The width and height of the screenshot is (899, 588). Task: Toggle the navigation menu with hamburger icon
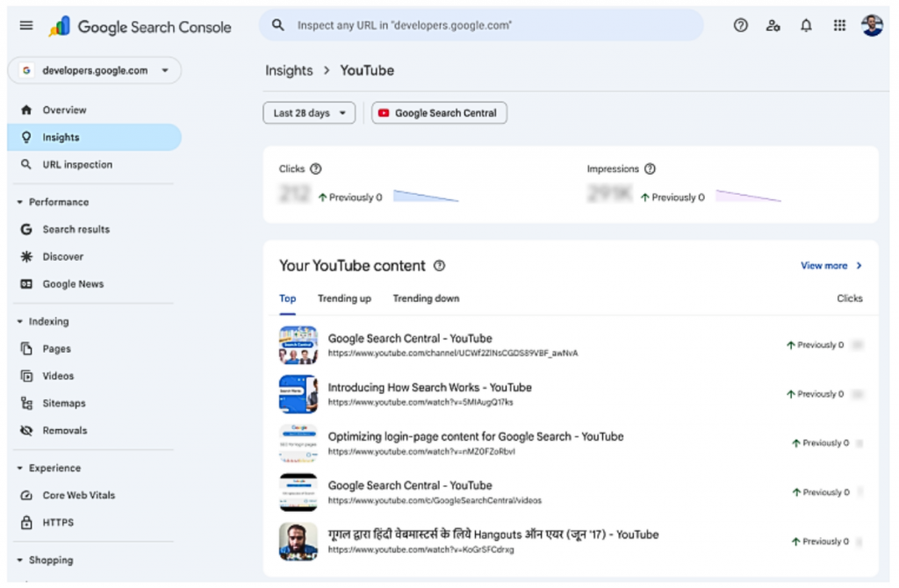[25, 25]
